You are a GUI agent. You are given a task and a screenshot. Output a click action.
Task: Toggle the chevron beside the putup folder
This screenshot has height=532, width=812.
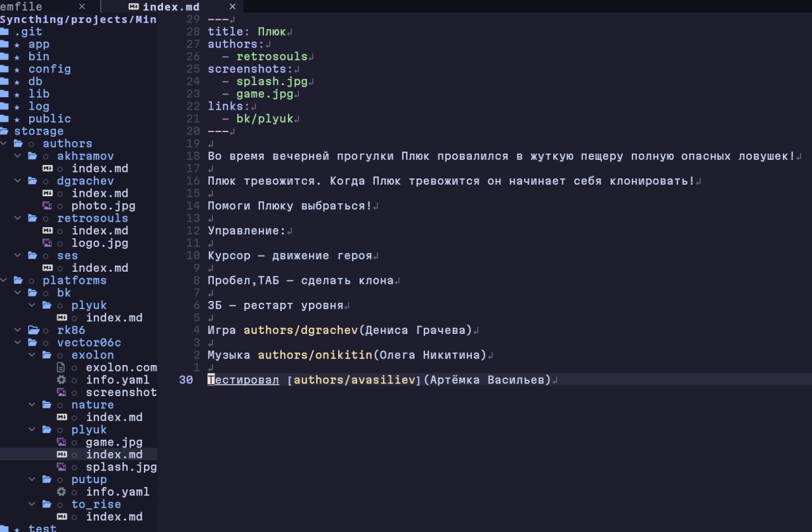click(x=33, y=480)
